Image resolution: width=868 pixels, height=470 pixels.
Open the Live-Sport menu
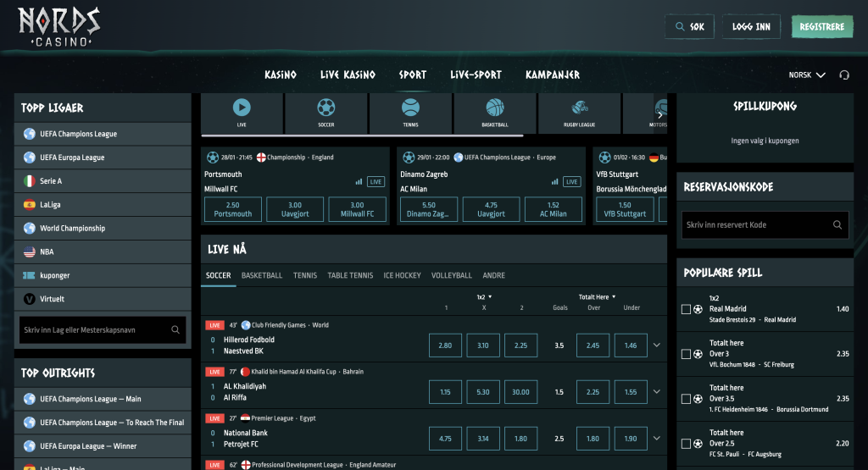click(476, 75)
